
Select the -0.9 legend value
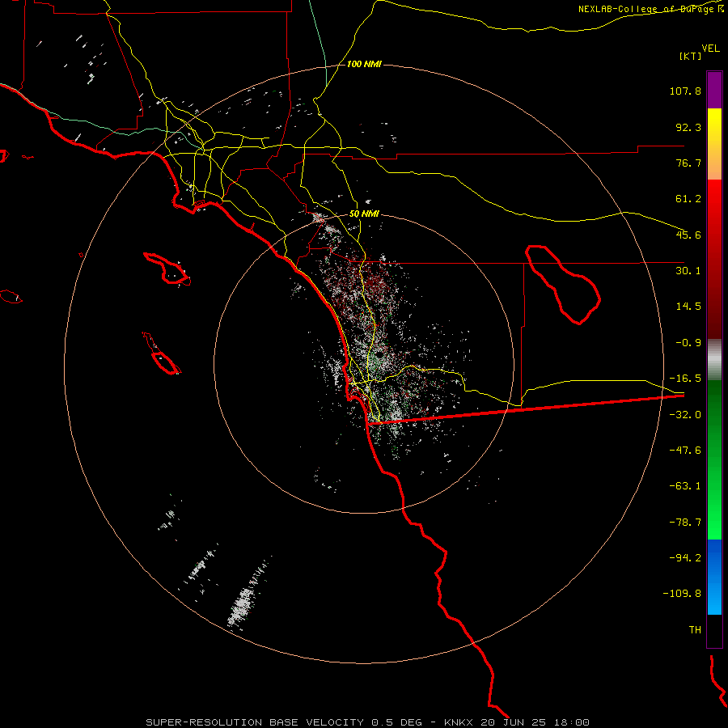tap(688, 343)
